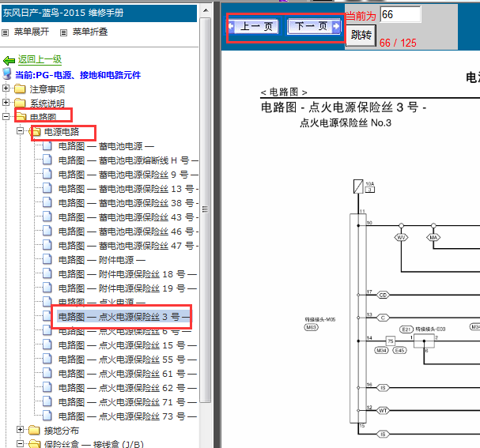Open 附件电源保险丝 18 号 page
This screenshot has width=480, height=448.
[x=127, y=274]
